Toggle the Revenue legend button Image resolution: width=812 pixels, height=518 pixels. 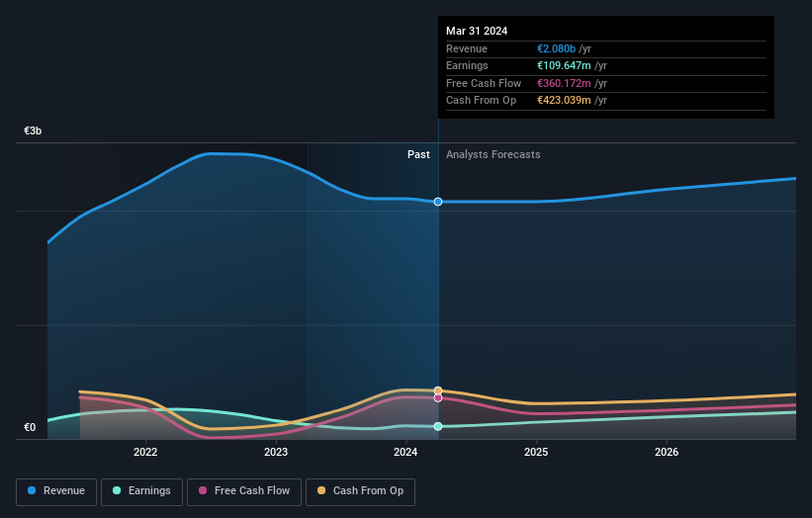click(x=56, y=491)
